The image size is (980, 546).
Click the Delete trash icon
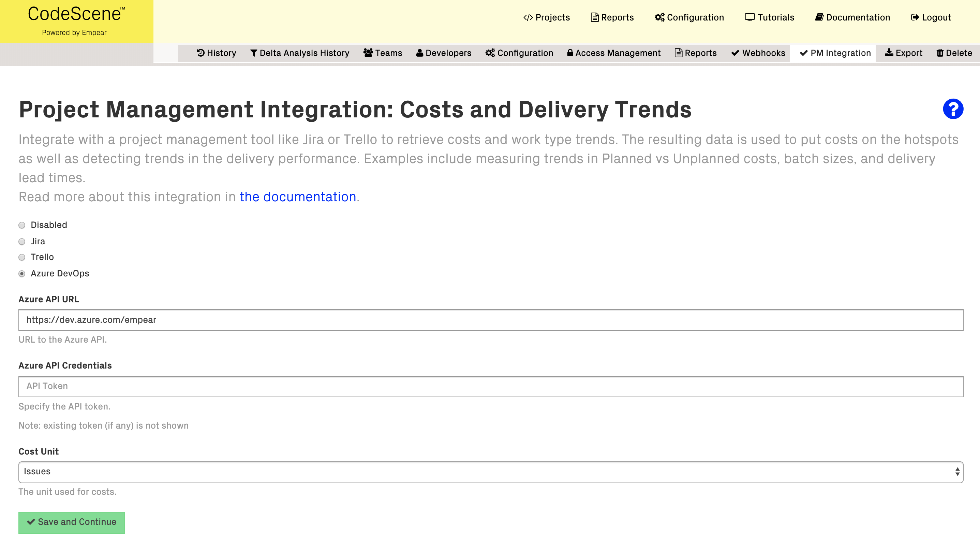coord(940,53)
